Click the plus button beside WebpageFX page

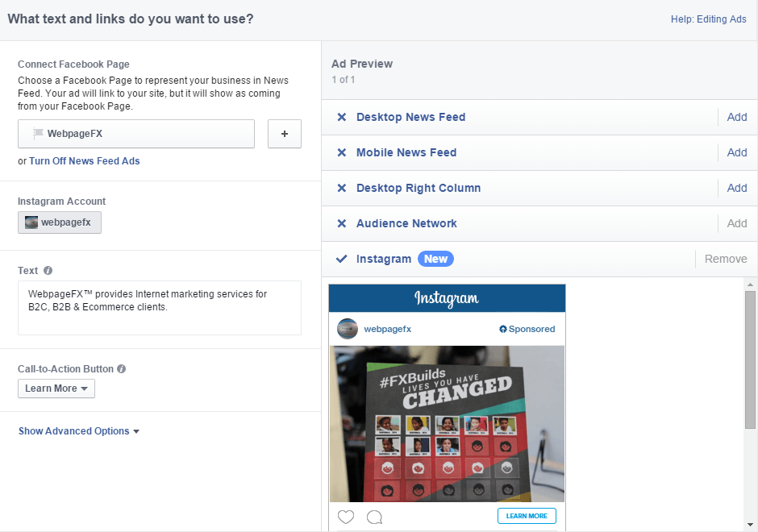[x=284, y=134]
